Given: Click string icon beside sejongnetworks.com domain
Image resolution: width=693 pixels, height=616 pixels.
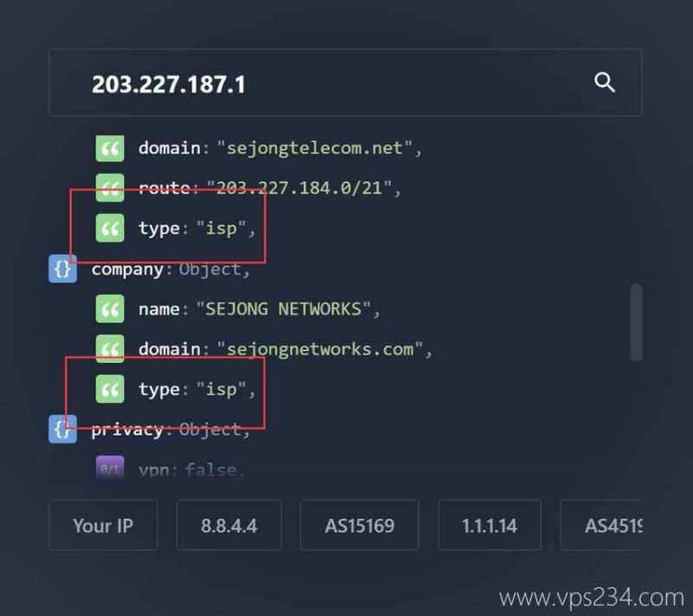Looking at the screenshot, I should (110, 349).
